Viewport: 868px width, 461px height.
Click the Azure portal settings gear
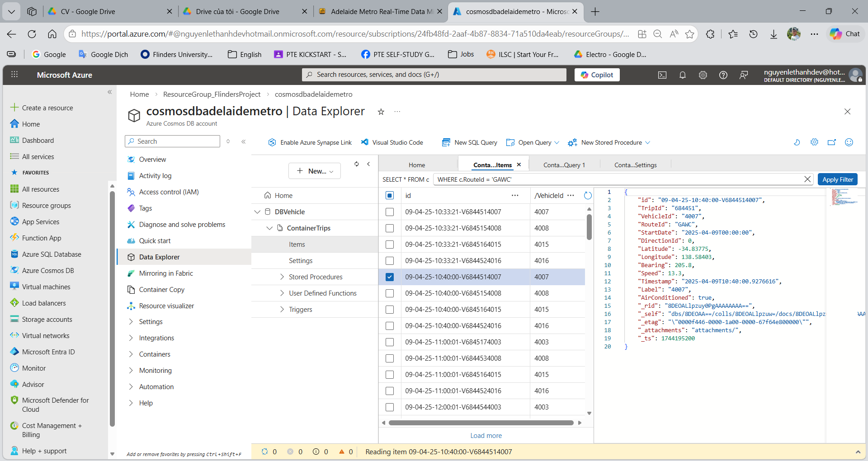pos(703,75)
